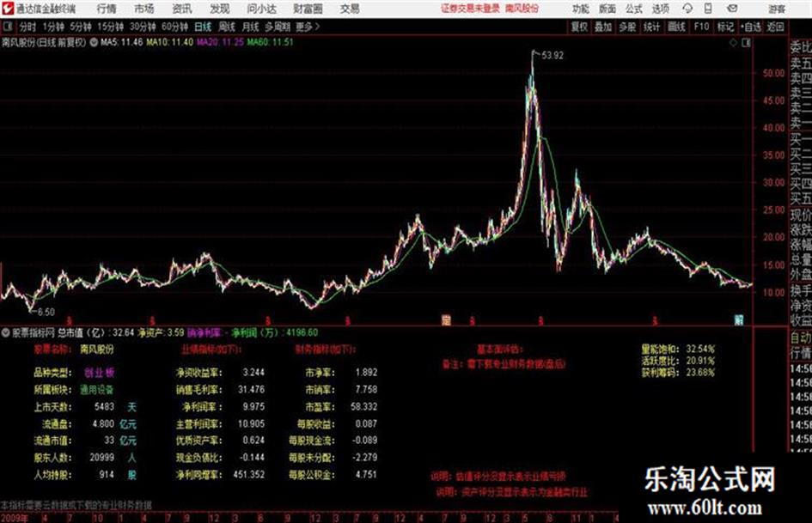Image resolution: width=812 pixels, height=523 pixels.
Task: Click the 量能饱和 value 32.54%
Action: pos(700,349)
